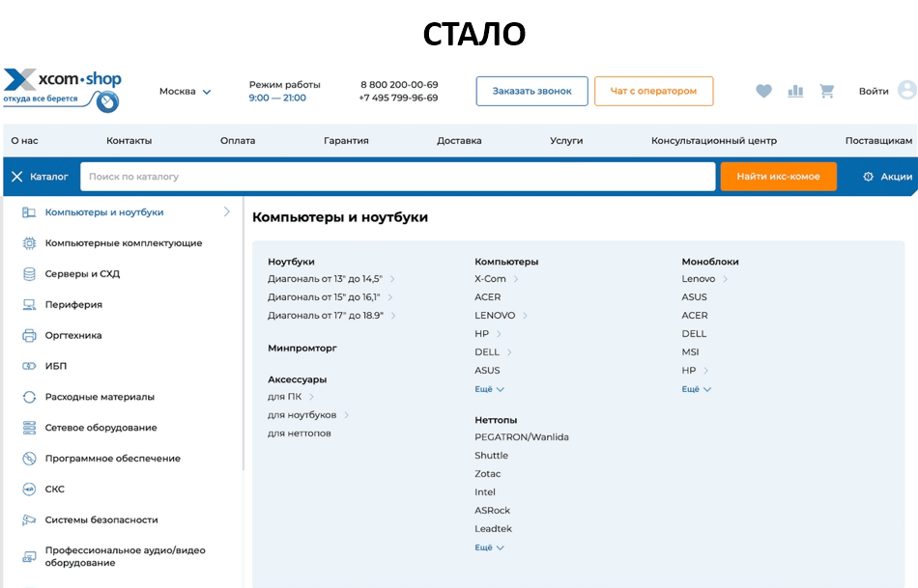The image size is (918, 588).
Task: Open Диагональ от 15" до 16,1"
Action: [x=324, y=297]
